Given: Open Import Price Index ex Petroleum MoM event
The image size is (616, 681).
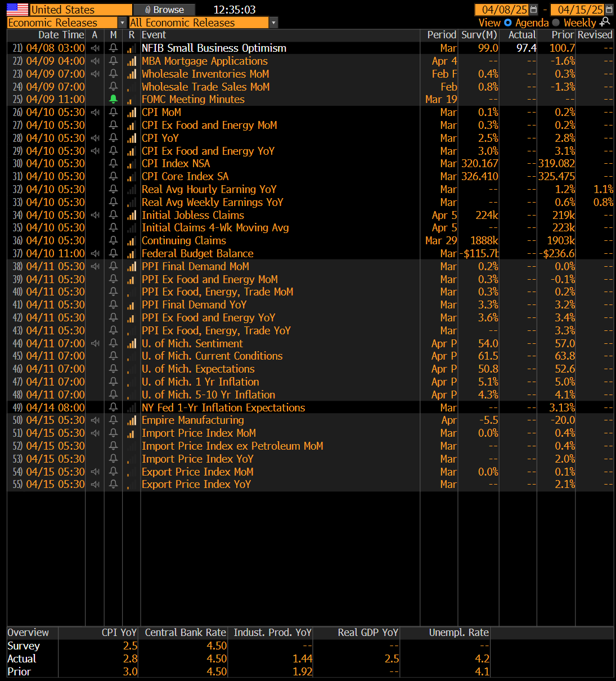Looking at the screenshot, I should (x=232, y=446).
